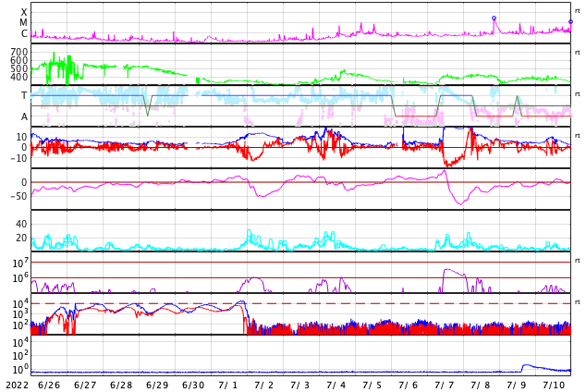
Task: Select the 7/ 6 date label
Action: 409,385
